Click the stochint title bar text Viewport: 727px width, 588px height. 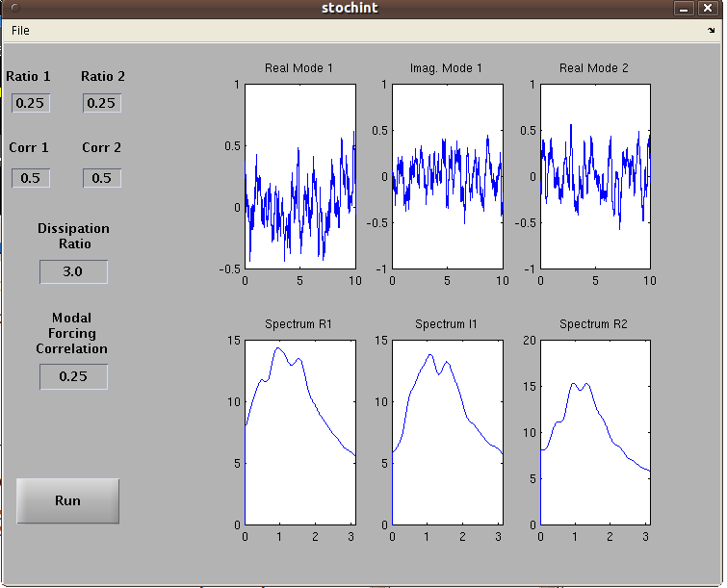[350, 8]
